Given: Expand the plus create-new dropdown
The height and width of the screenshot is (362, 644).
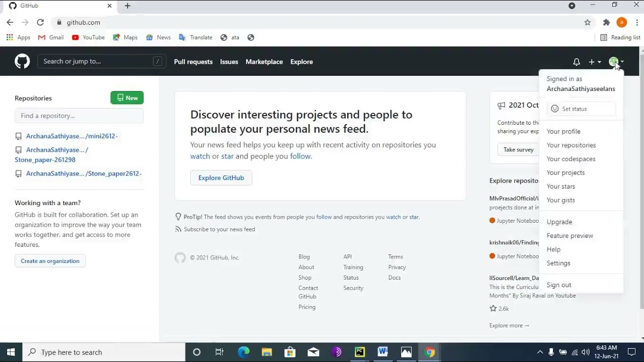Looking at the screenshot, I should pos(595,62).
